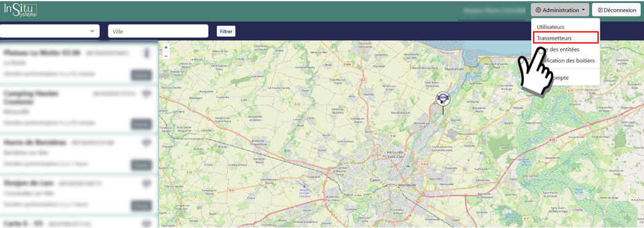644x228 pixels.
Task: Focus the Ville input field
Action: click(x=158, y=31)
